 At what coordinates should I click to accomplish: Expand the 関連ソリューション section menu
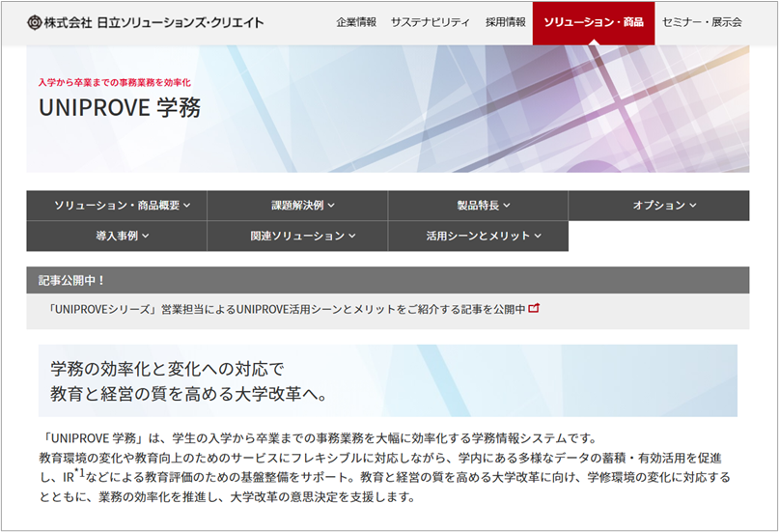pyautogui.click(x=297, y=236)
